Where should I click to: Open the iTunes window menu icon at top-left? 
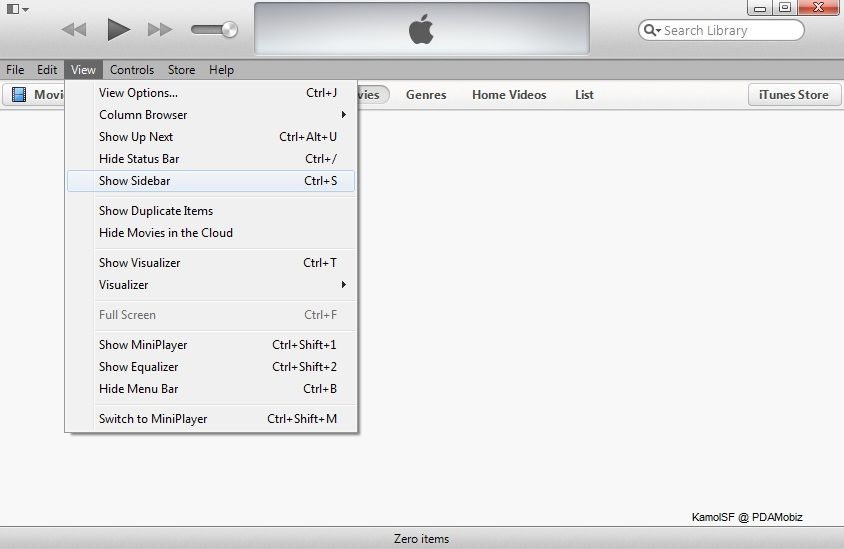tap(17, 9)
